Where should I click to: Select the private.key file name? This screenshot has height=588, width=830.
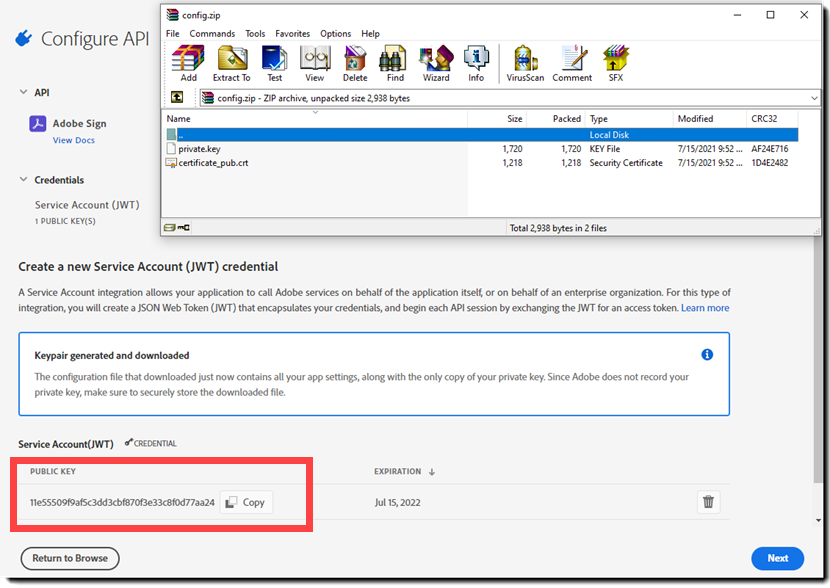(x=199, y=149)
